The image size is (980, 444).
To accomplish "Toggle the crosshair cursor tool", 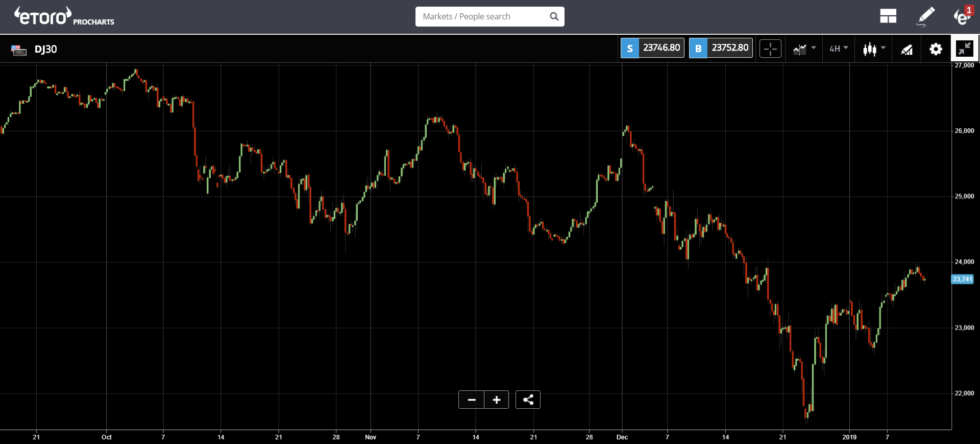I will (770, 48).
